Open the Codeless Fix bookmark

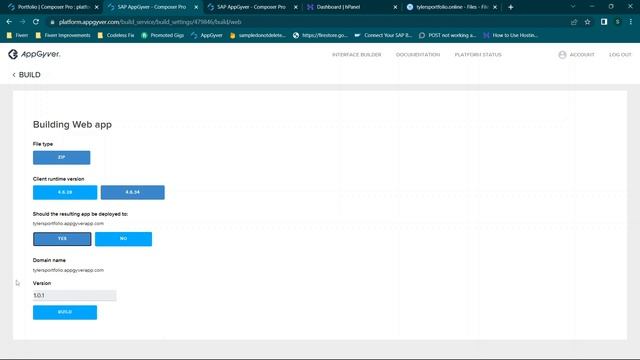[116, 36]
